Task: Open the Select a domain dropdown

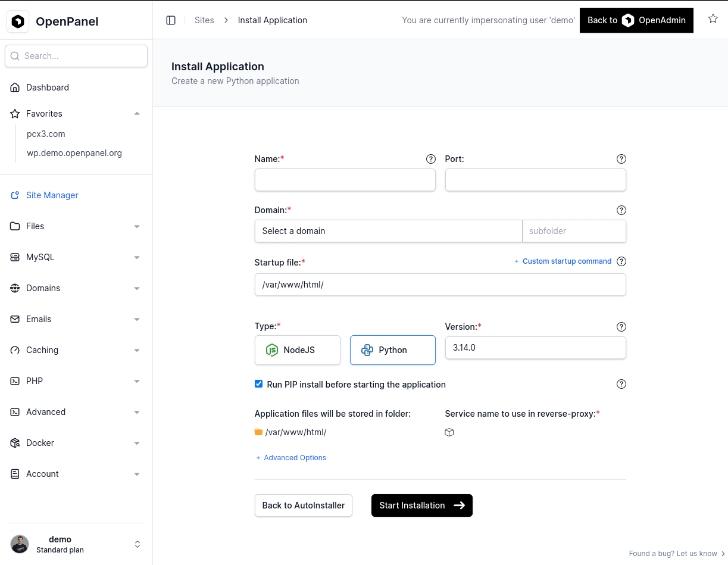Action: pyautogui.click(x=388, y=231)
